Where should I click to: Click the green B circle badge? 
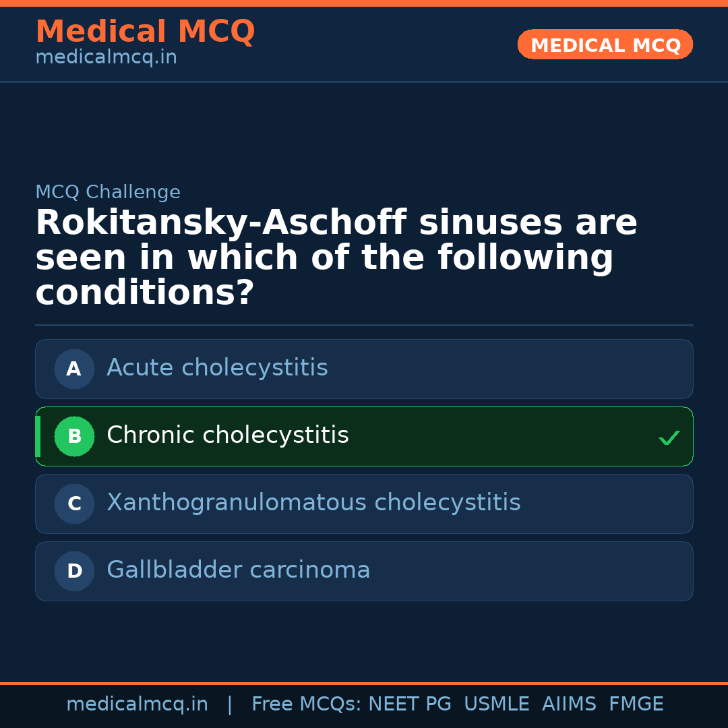tap(74, 436)
